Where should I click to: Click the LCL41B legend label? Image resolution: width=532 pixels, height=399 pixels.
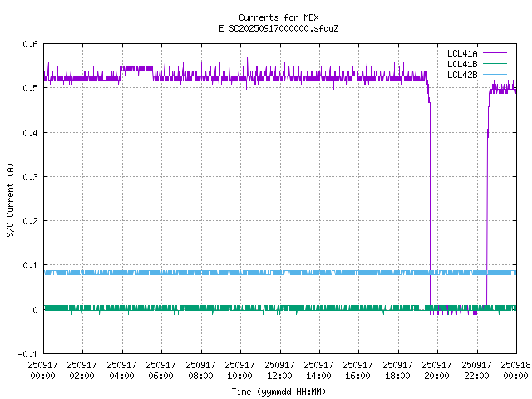pos(463,63)
